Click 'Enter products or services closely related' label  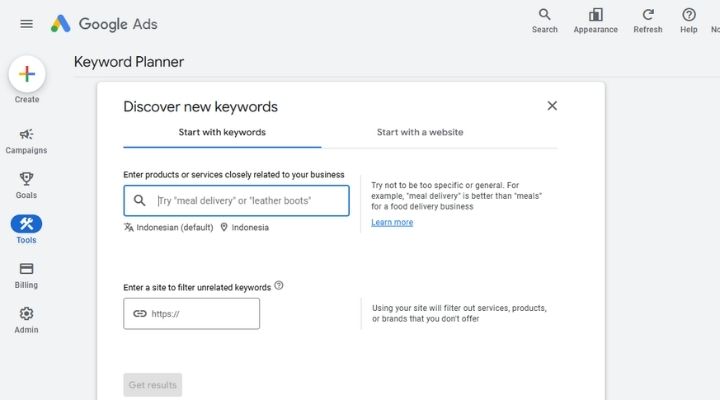(234, 175)
